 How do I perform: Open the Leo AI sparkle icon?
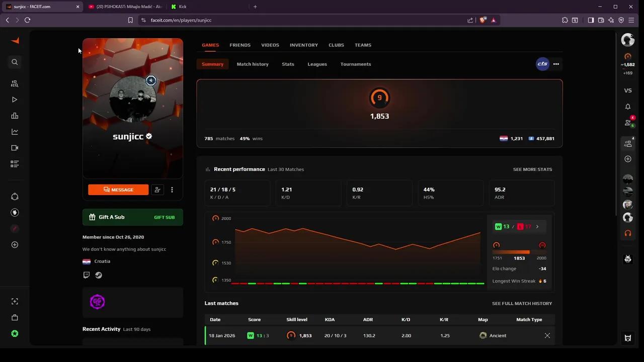click(x=611, y=20)
